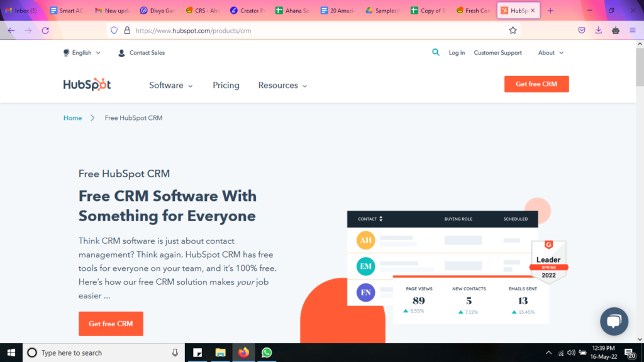This screenshot has height=362, width=644.
Task: Click the page vertical scrollbar thumb
Action: [640, 67]
